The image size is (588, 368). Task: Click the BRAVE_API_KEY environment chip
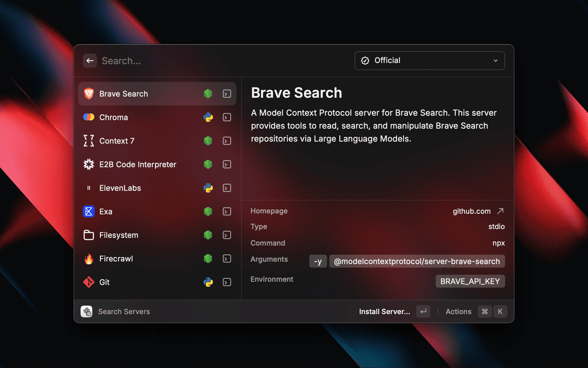pos(470,281)
